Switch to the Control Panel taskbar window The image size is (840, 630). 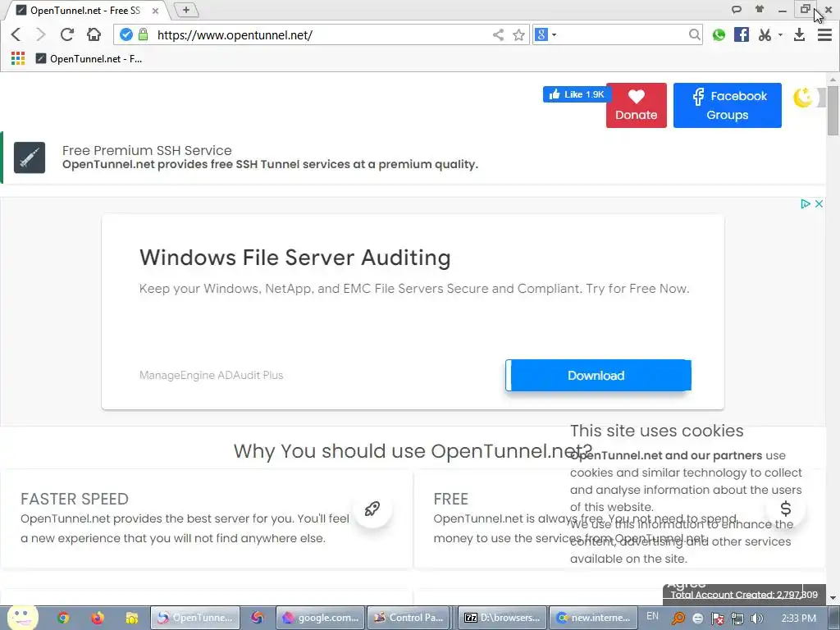pyautogui.click(x=410, y=618)
